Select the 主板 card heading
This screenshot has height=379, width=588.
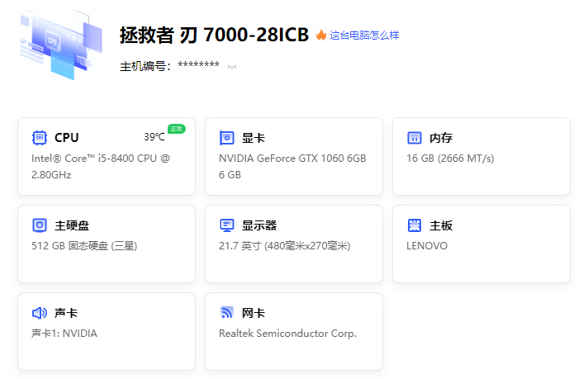441,225
